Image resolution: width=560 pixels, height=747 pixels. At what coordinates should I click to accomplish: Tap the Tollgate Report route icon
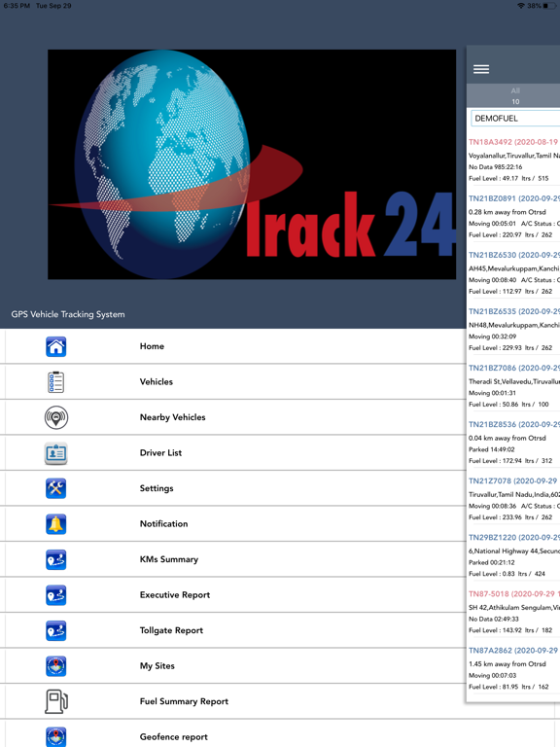[55, 630]
